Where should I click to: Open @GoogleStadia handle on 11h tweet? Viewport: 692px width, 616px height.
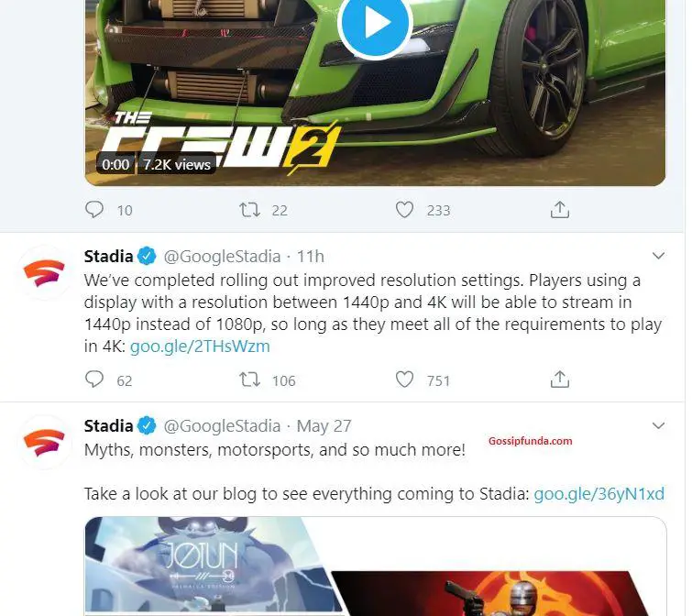coord(222,257)
